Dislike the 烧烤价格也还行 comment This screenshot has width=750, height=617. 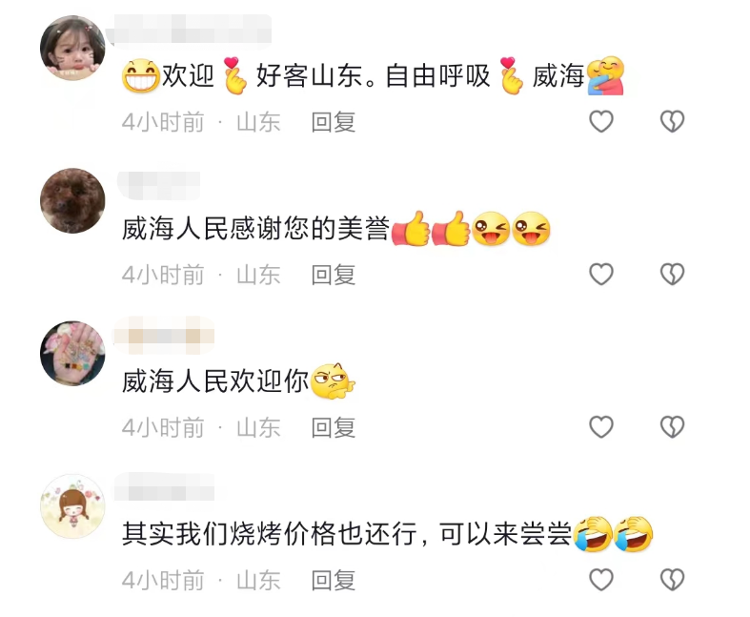click(673, 580)
